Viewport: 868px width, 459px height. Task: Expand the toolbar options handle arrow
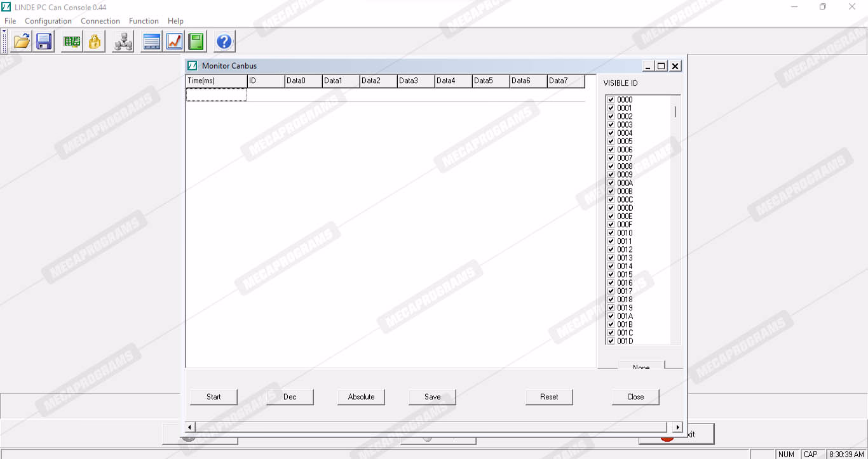(x=4, y=31)
